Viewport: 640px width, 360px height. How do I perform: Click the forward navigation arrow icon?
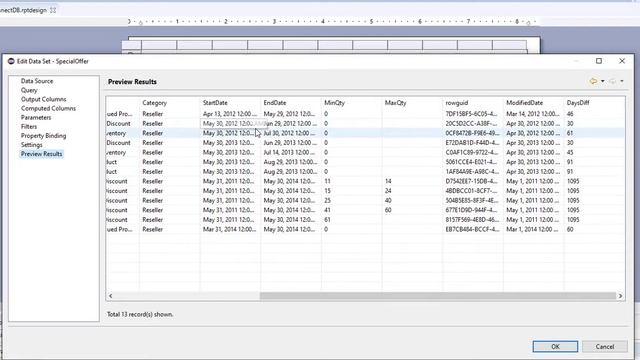point(612,81)
